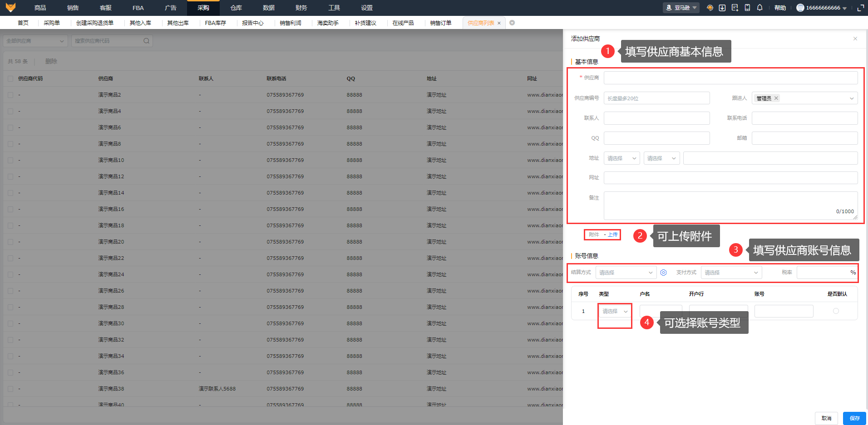
Task: Click the detailed address text input
Action: [770, 158]
